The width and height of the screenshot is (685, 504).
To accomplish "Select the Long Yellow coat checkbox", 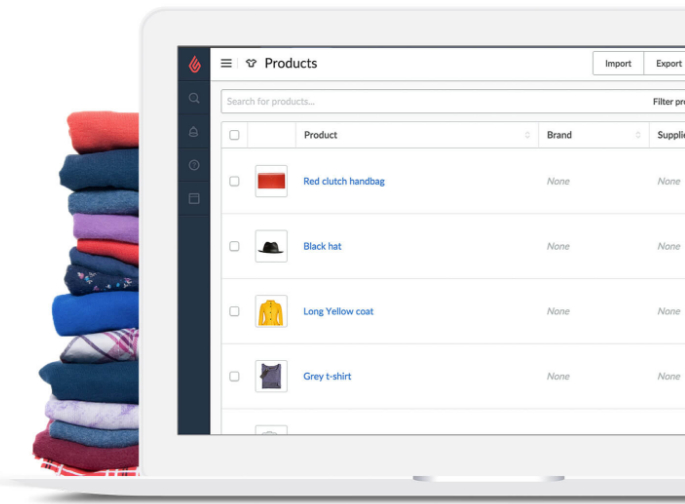I will [234, 311].
